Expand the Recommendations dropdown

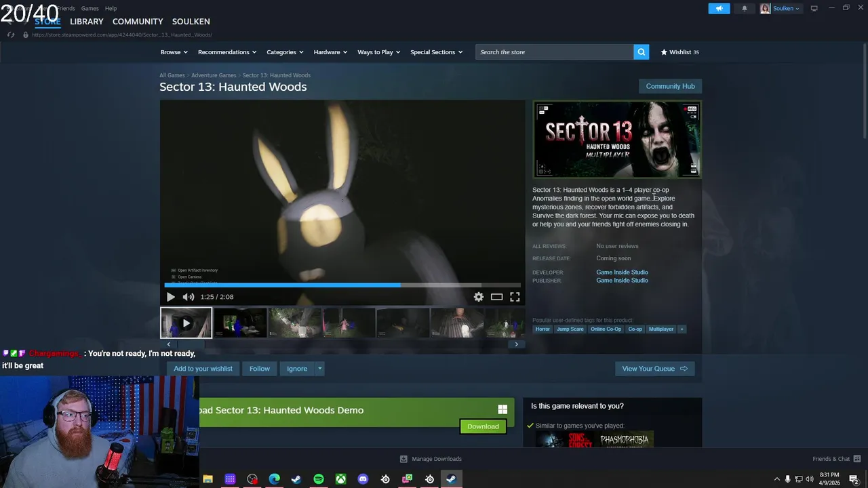[x=227, y=52]
